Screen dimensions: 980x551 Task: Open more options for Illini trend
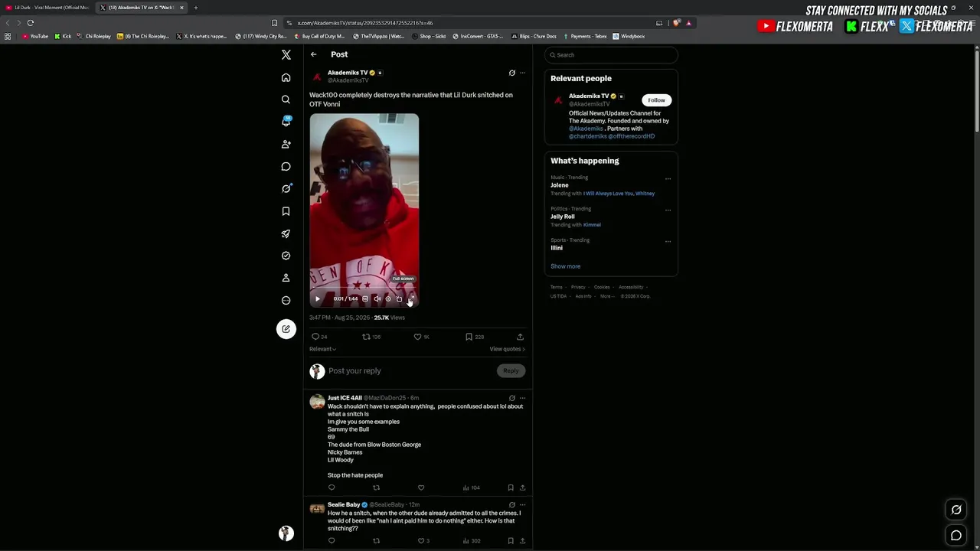point(668,242)
